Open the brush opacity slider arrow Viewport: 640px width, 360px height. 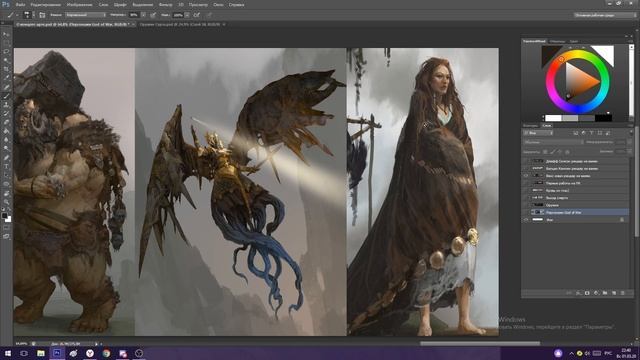pos(143,15)
